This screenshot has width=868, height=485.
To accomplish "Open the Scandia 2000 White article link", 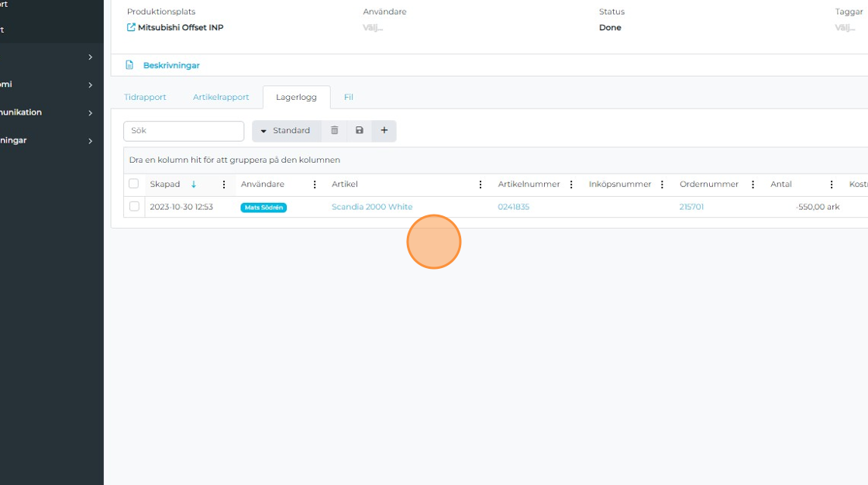I will tap(372, 207).
